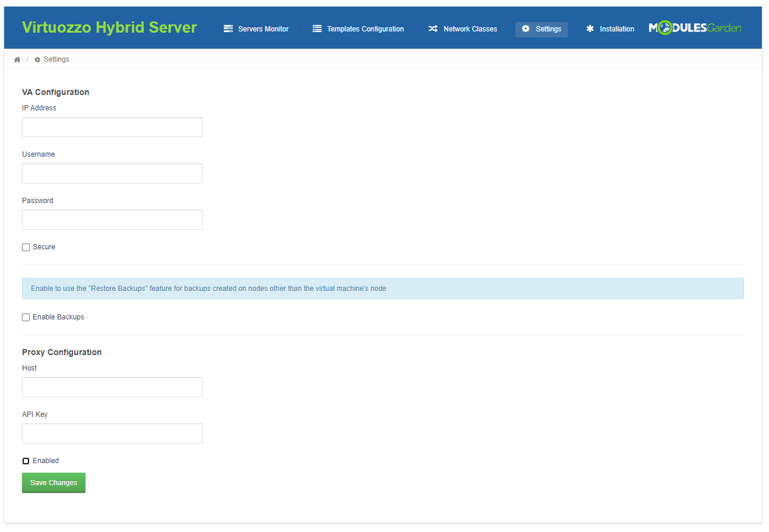Tick the Secure checkbox
769x532 pixels.
(26, 248)
